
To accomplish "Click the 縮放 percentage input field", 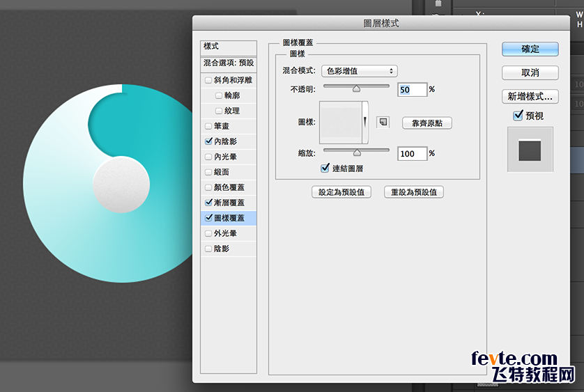I will coord(411,153).
